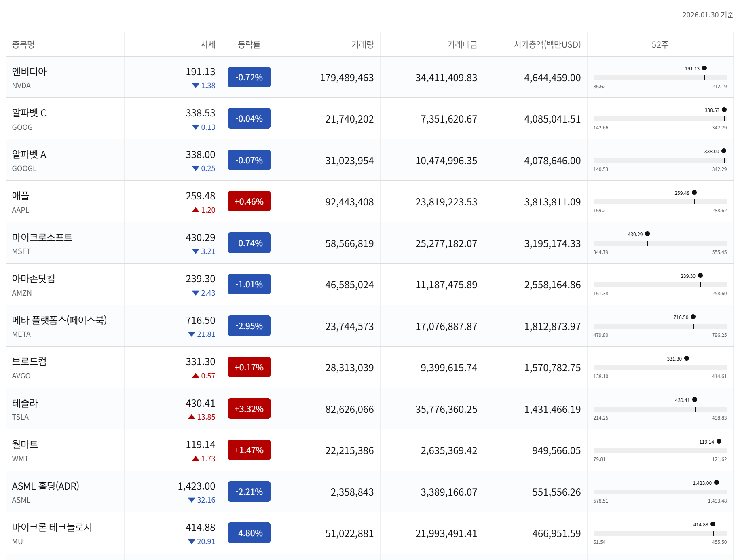740x560 pixels.
Task: Click the NVDA price 191.13
Action: (x=201, y=72)
